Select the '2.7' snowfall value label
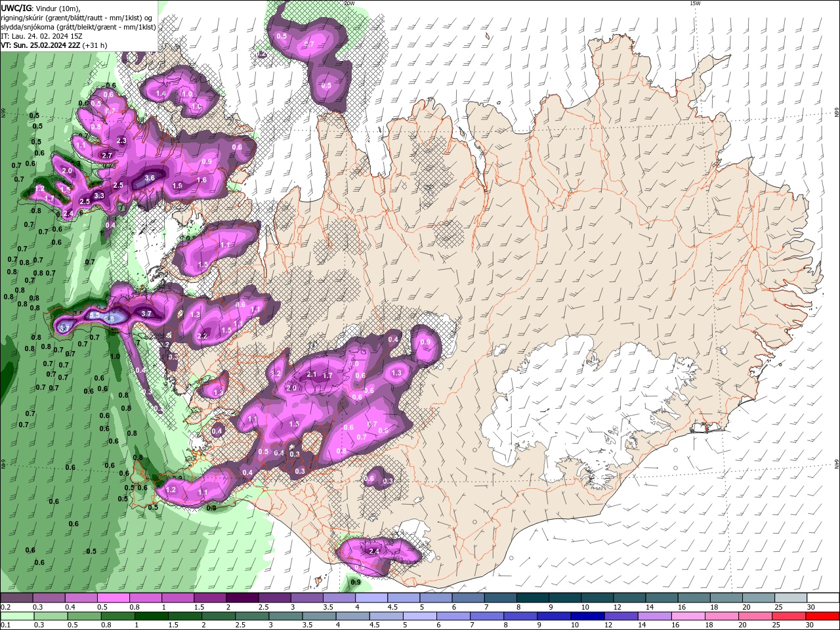 (x=108, y=155)
